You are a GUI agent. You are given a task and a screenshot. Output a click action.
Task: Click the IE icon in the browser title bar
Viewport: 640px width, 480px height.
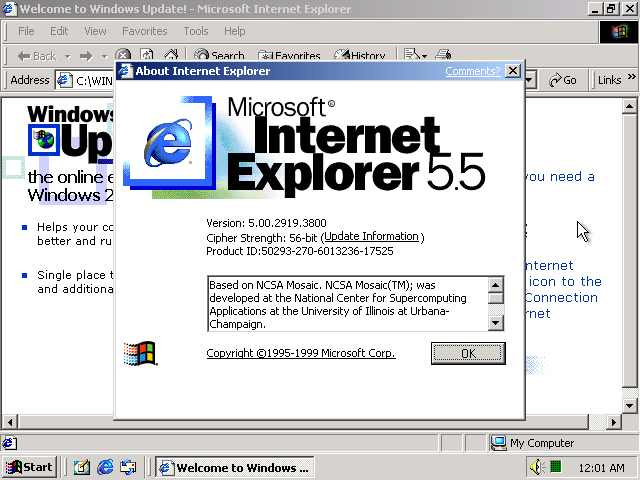[x=9, y=9]
